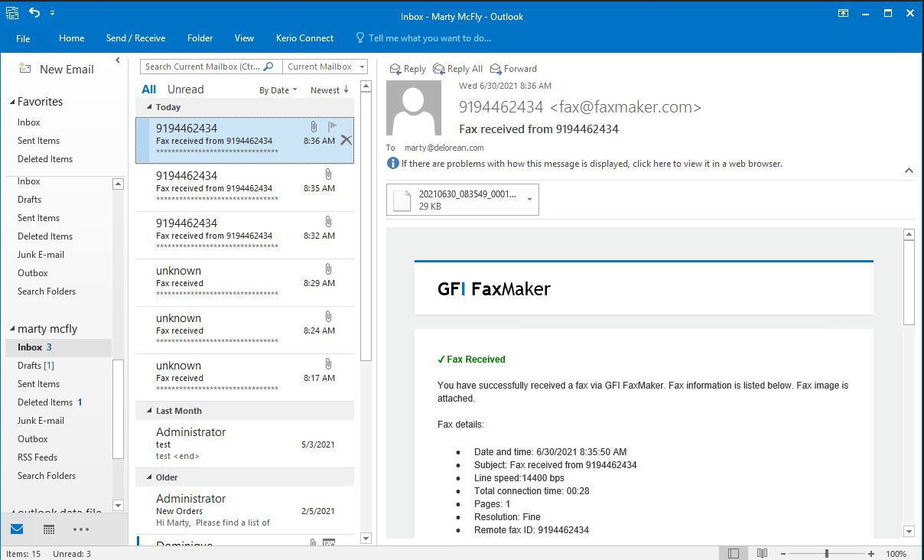Switch to Calendar view icon
924x560 pixels.
49,529
